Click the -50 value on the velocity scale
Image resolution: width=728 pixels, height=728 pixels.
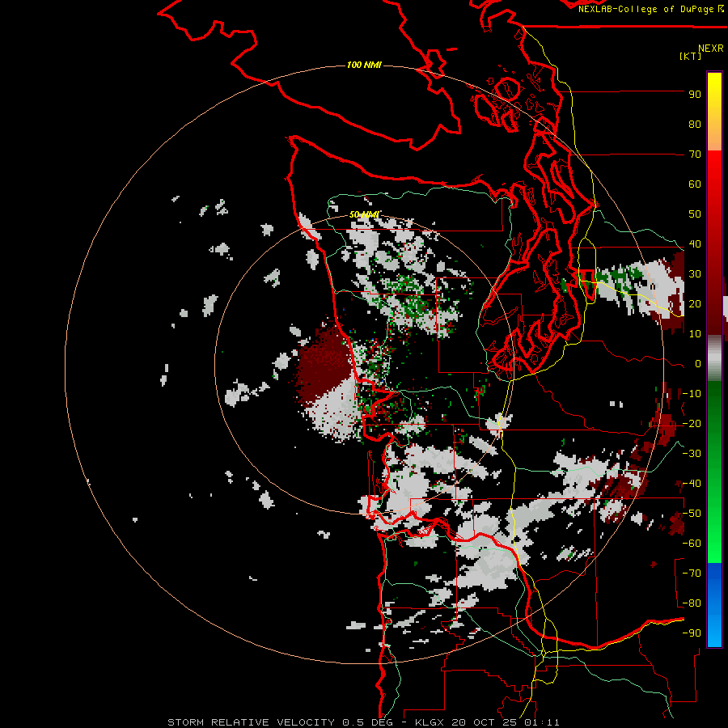click(x=692, y=514)
